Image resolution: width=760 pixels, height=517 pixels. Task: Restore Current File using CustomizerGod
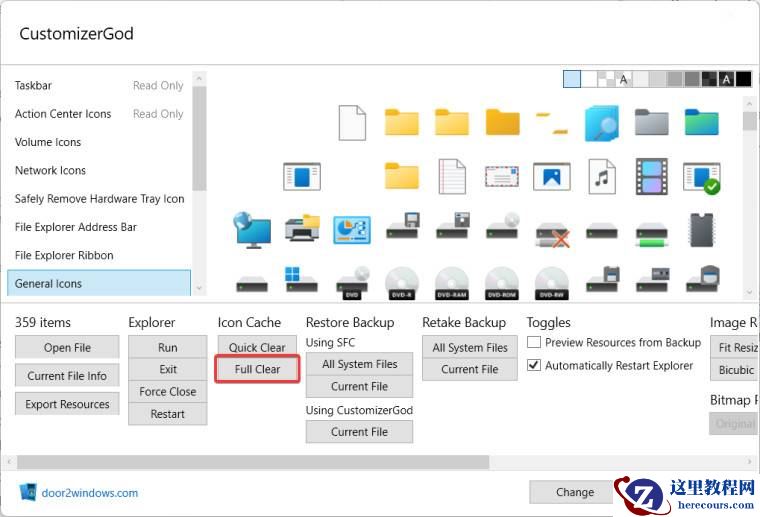click(x=360, y=431)
